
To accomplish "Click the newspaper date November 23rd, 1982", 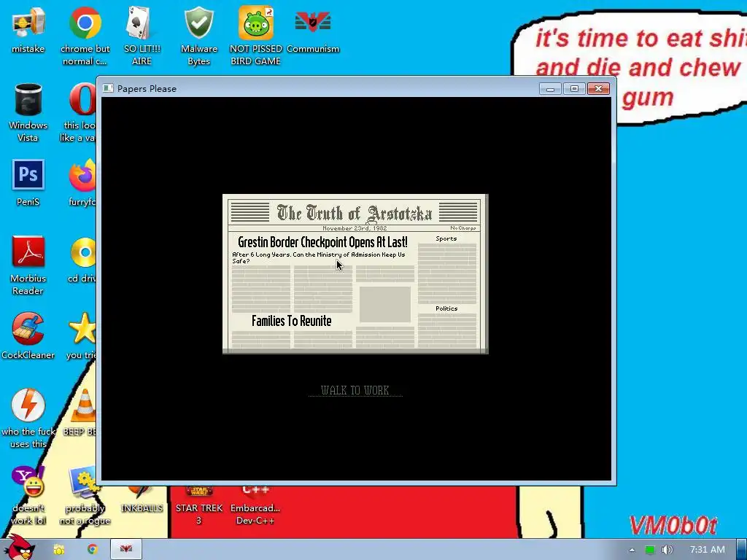I will 355,228.
